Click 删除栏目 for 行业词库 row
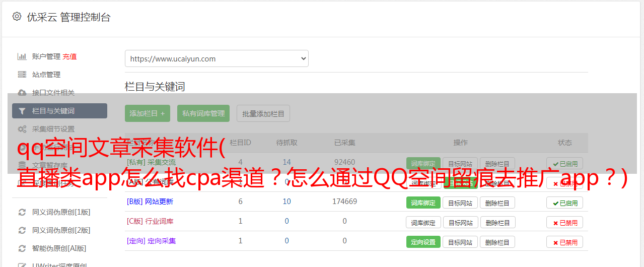Screen dimensions: 644x267 (x=497, y=222)
